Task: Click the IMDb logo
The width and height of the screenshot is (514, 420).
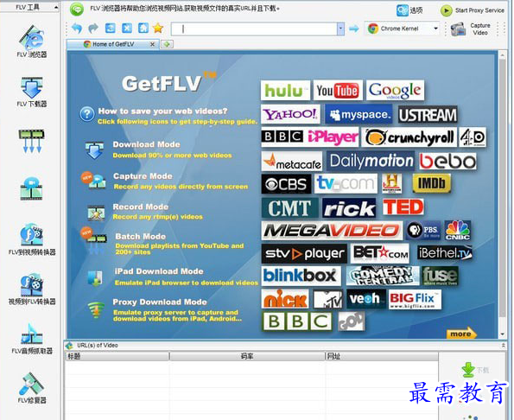Action: point(431,183)
